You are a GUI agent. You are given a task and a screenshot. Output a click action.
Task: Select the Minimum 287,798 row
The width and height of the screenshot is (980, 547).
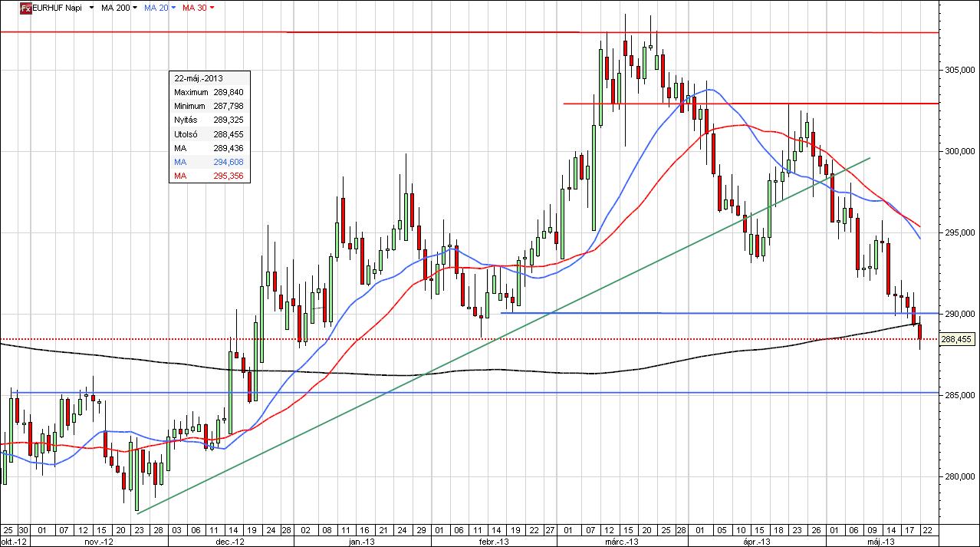click(x=209, y=106)
